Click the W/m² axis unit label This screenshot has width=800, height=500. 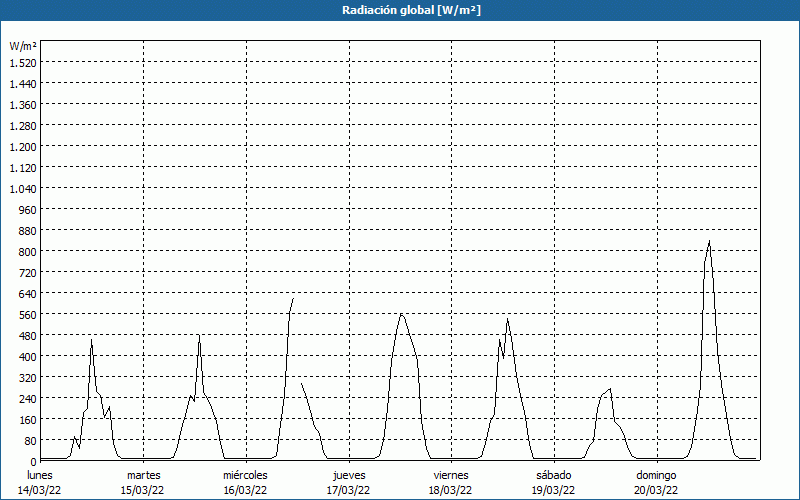(23, 46)
